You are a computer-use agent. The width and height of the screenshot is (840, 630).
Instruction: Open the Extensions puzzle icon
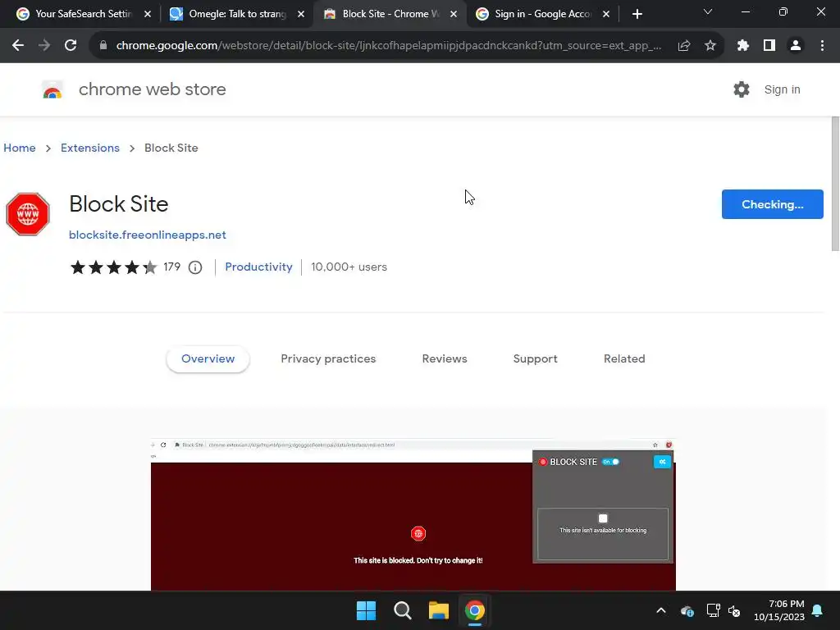742,46
